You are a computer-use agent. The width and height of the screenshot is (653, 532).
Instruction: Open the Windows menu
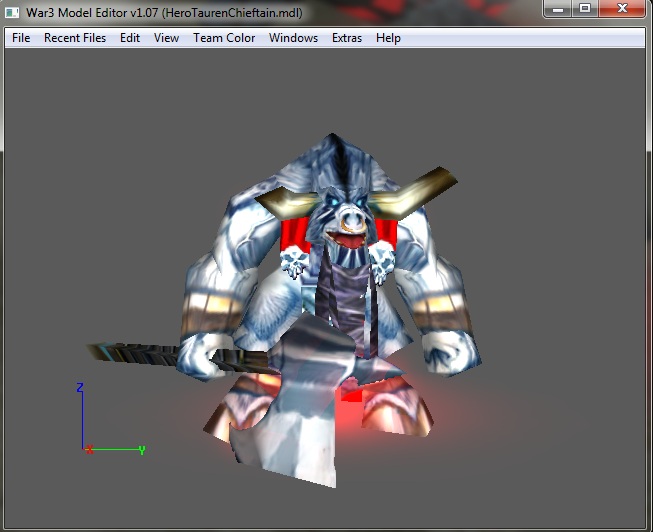[x=293, y=38]
